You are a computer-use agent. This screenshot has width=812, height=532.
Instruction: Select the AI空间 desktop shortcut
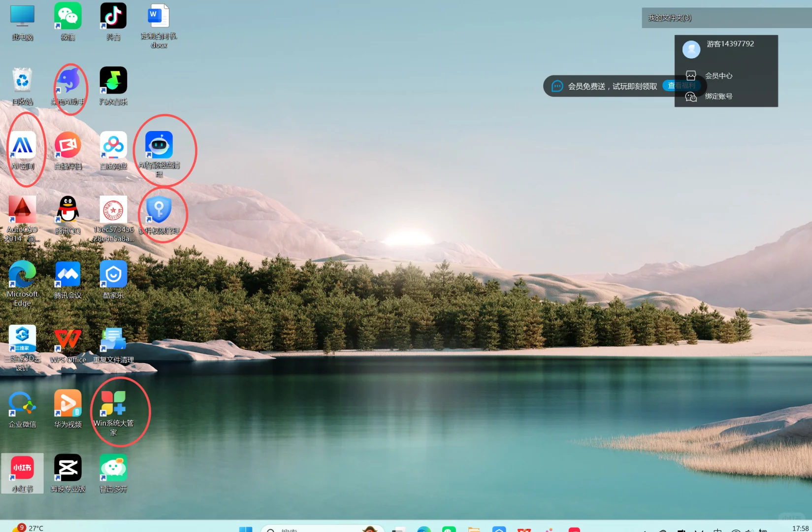(x=23, y=151)
